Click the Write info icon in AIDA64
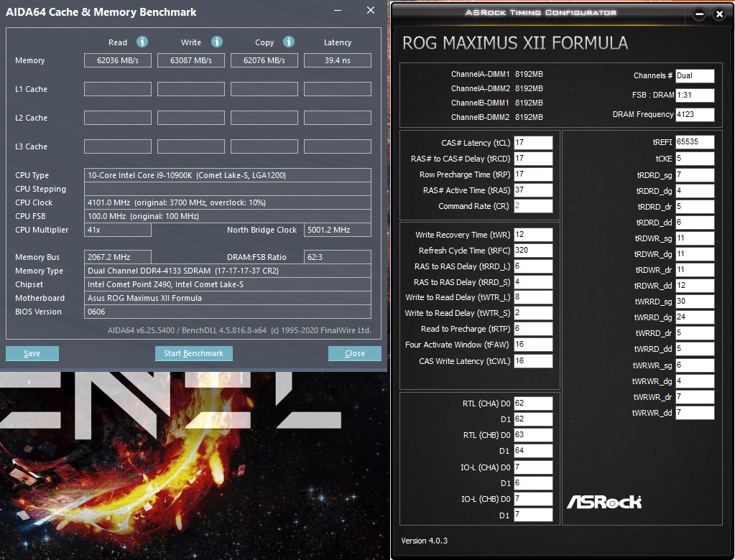The width and height of the screenshot is (735, 560). [x=216, y=42]
